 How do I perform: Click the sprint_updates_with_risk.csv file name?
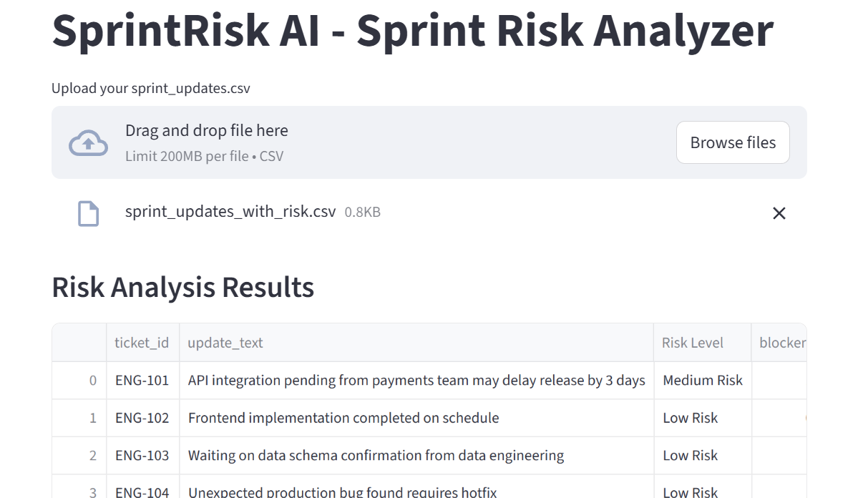point(230,212)
